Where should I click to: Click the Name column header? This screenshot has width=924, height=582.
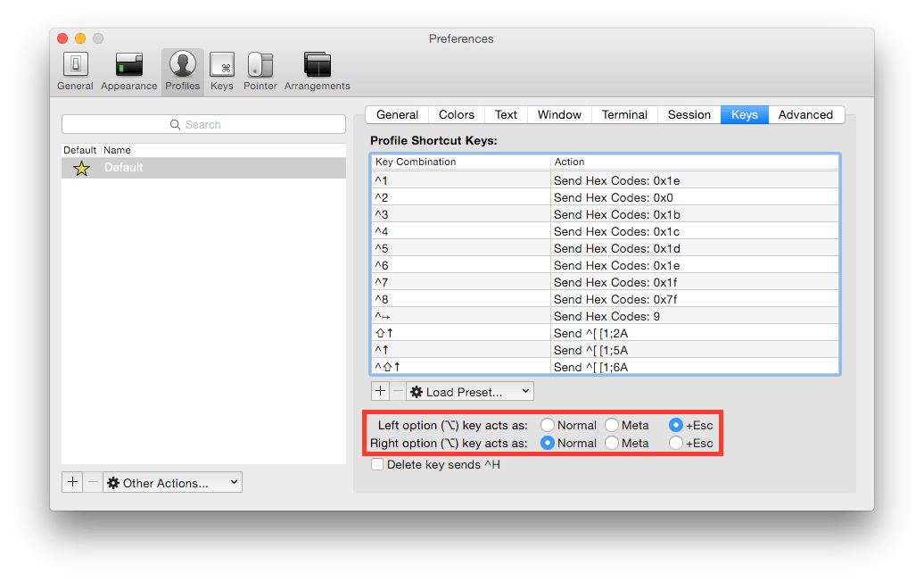[223, 150]
